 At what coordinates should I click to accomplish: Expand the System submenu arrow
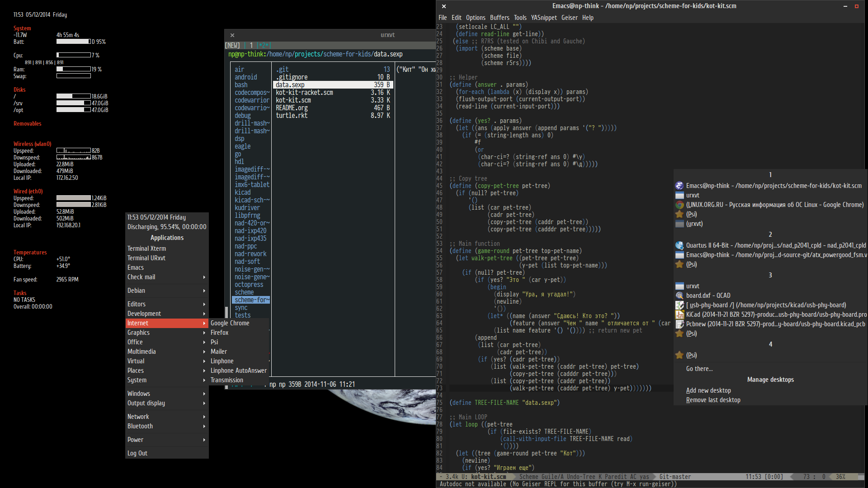point(204,380)
